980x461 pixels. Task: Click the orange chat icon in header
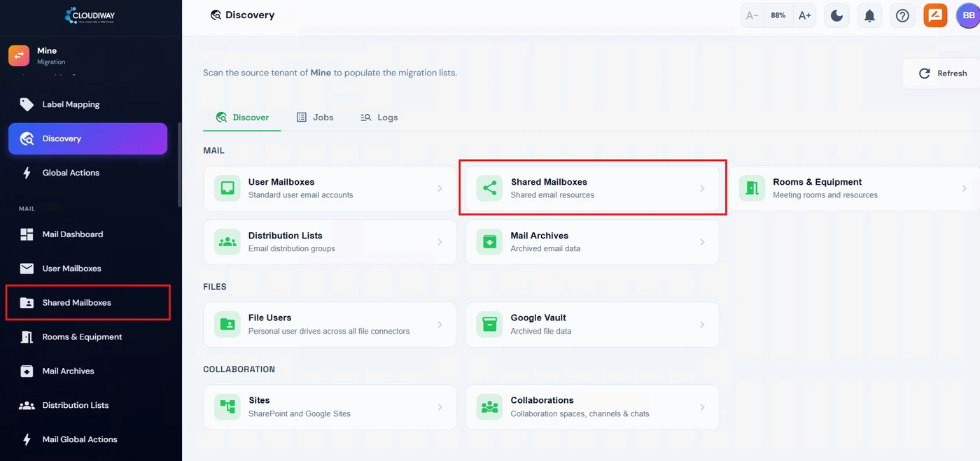pyautogui.click(x=935, y=15)
